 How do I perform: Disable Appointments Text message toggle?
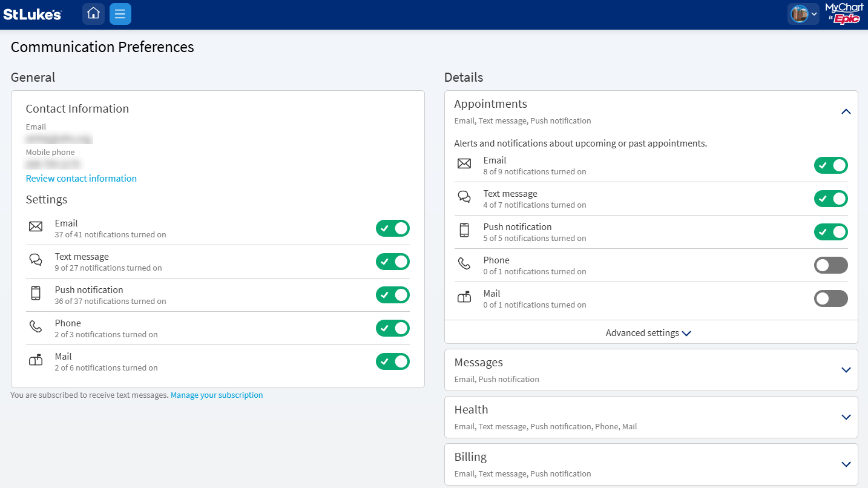coord(830,199)
